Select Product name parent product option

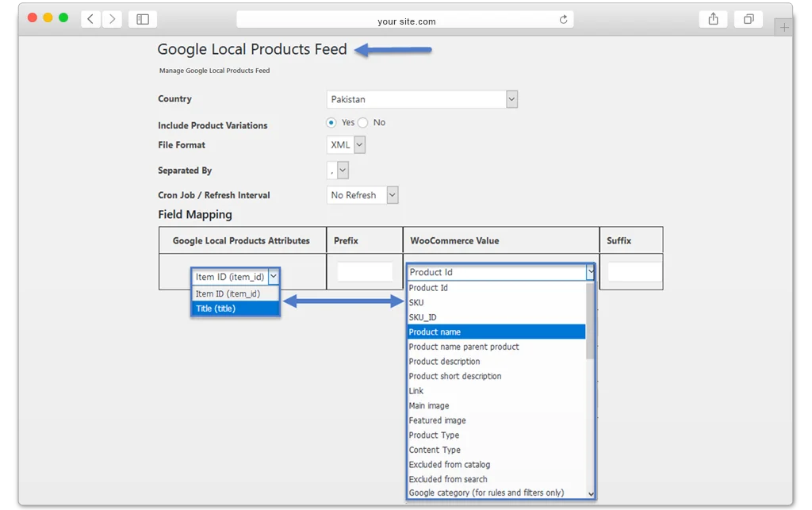(496, 347)
